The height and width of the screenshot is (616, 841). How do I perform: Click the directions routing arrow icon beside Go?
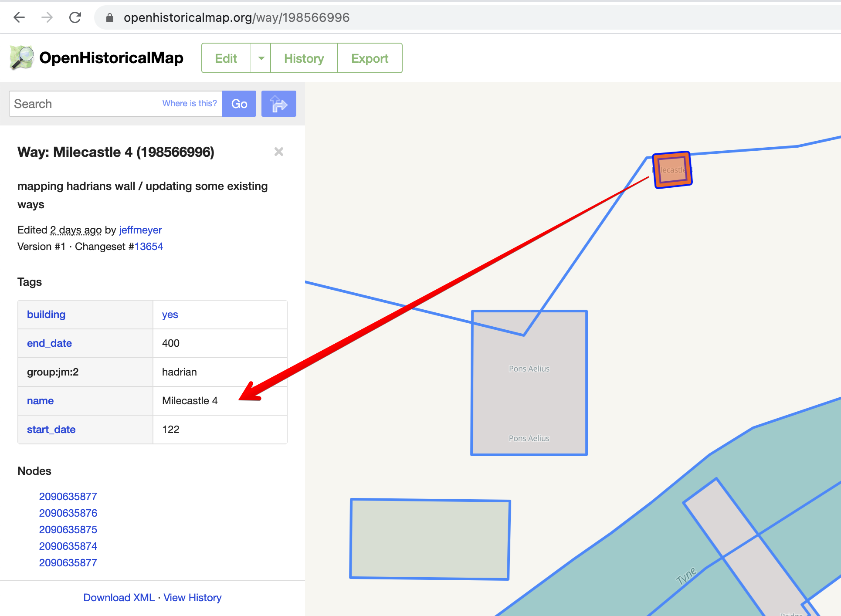[278, 103]
